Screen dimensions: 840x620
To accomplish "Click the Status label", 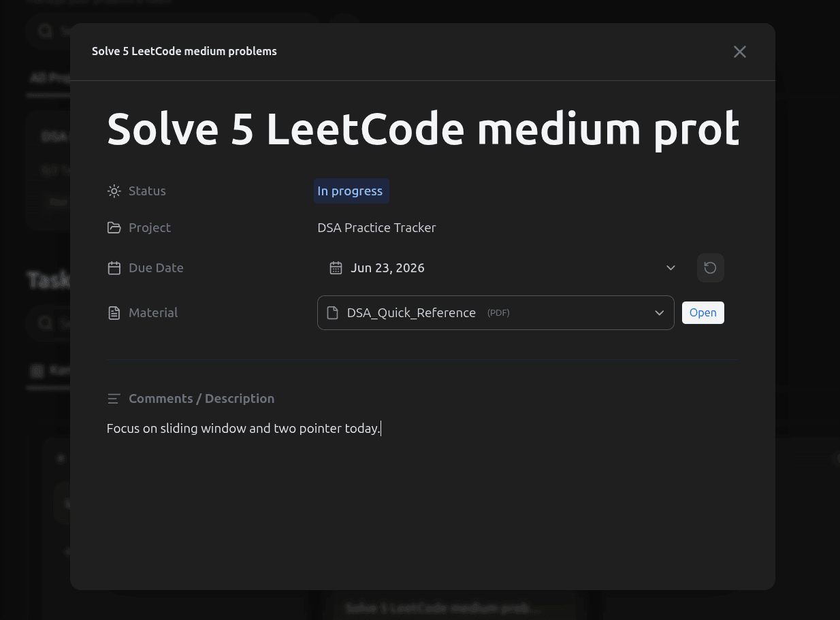I will tap(147, 191).
